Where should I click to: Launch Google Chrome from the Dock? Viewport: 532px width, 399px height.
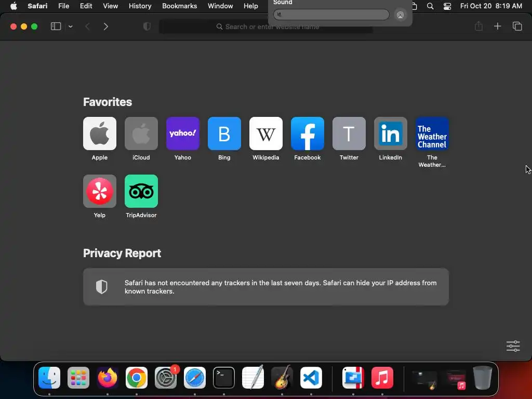pyautogui.click(x=137, y=377)
